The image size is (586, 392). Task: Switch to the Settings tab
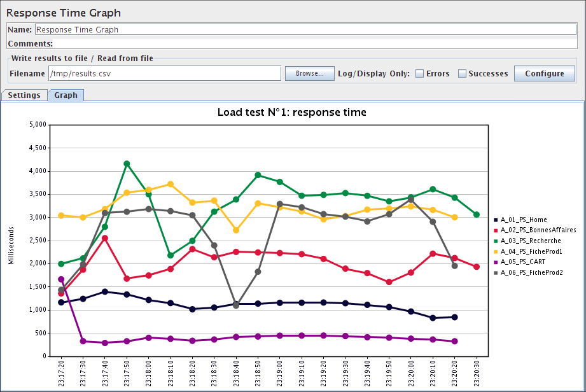point(24,95)
